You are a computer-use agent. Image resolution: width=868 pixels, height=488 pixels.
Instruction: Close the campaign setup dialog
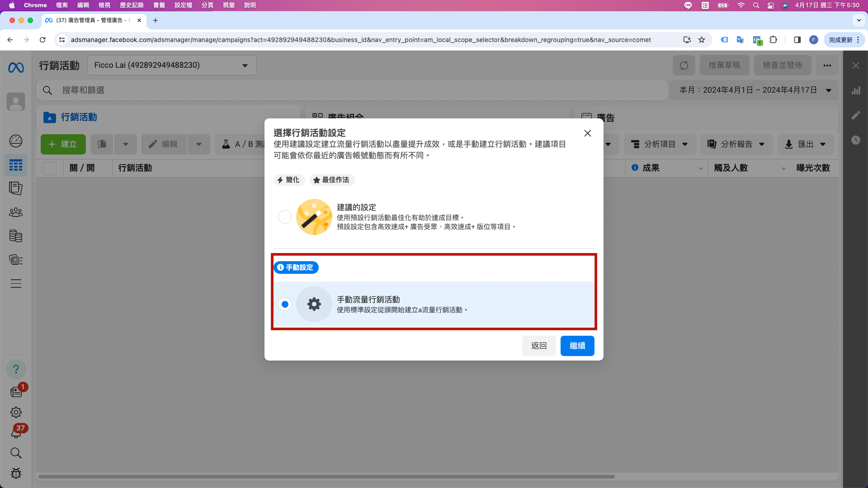tap(587, 133)
